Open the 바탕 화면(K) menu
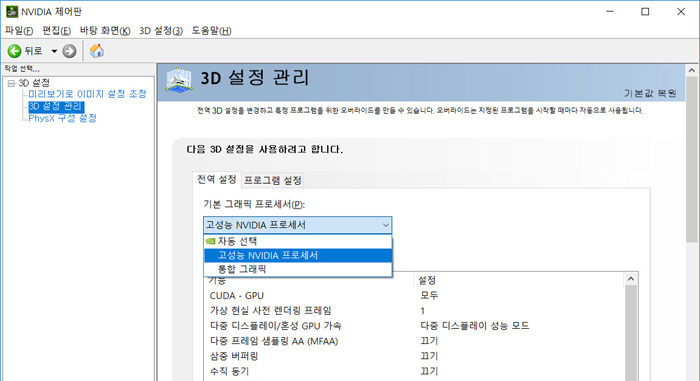 (x=105, y=31)
